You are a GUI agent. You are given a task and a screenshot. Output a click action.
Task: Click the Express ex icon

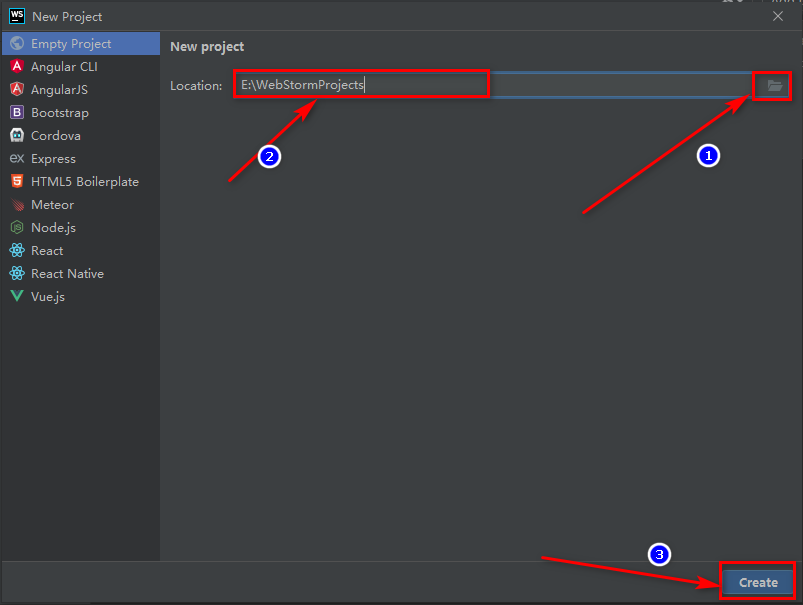(17, 158)
